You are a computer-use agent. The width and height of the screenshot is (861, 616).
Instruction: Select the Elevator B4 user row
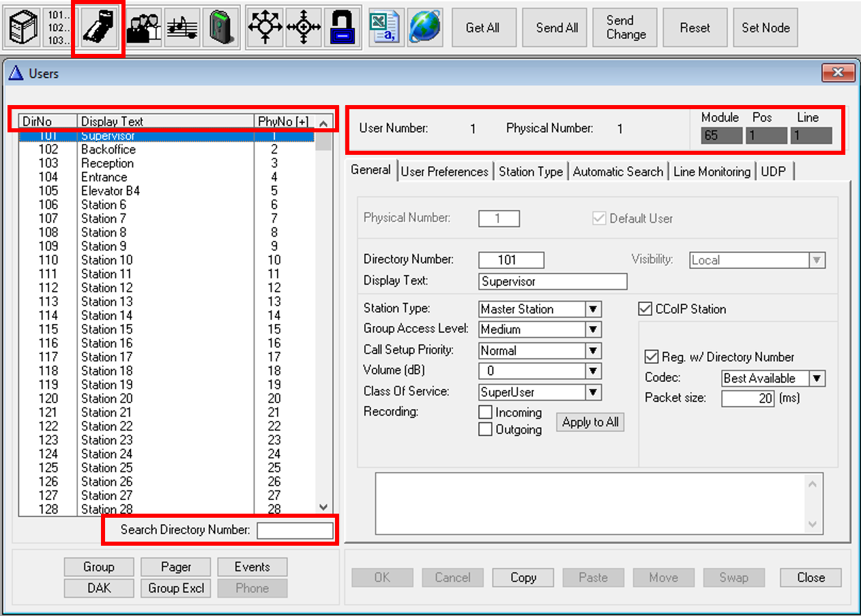(166, 191)
